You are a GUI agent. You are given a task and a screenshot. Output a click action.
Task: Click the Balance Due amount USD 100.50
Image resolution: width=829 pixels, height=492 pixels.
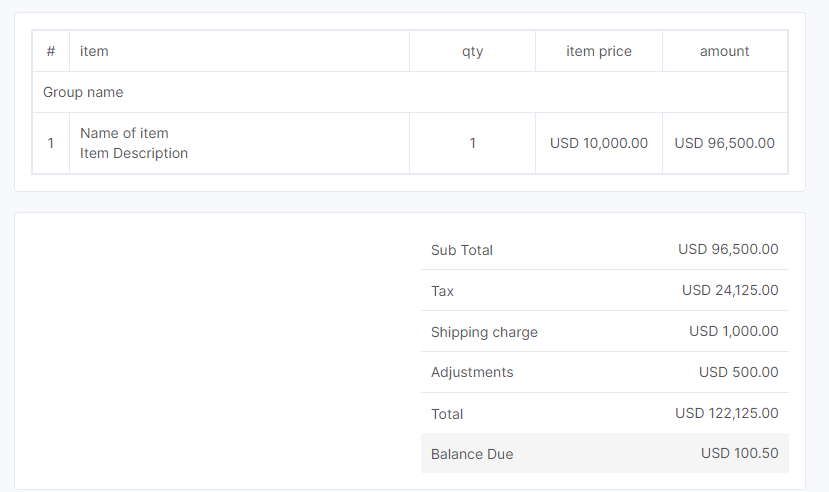tap(740, 453)
